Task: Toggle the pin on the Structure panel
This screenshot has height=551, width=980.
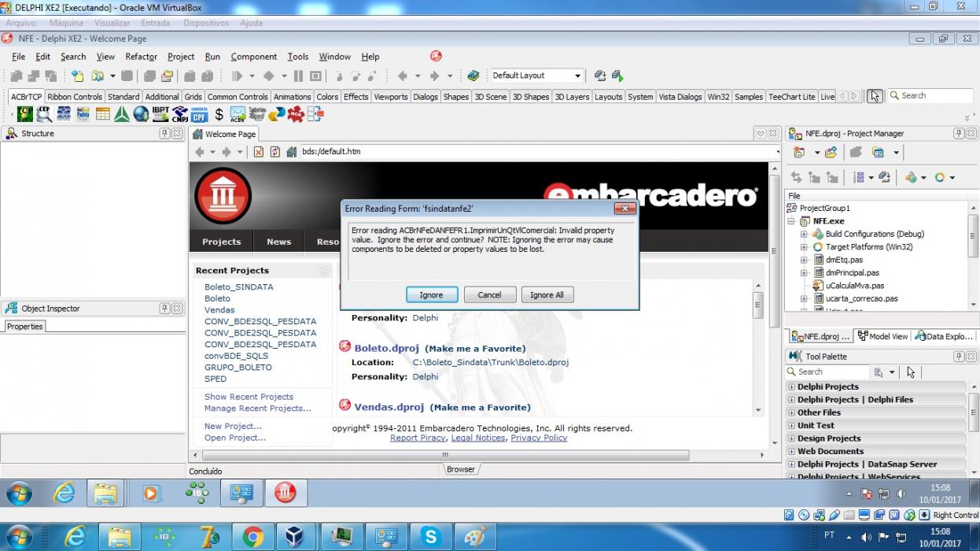Action: pos(164,134)
